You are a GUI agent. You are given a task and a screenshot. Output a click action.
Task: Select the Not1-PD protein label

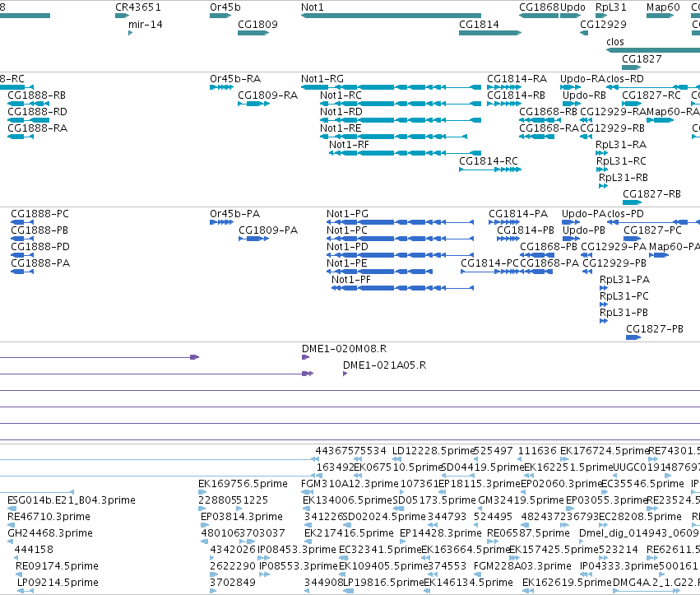point(347,247)
